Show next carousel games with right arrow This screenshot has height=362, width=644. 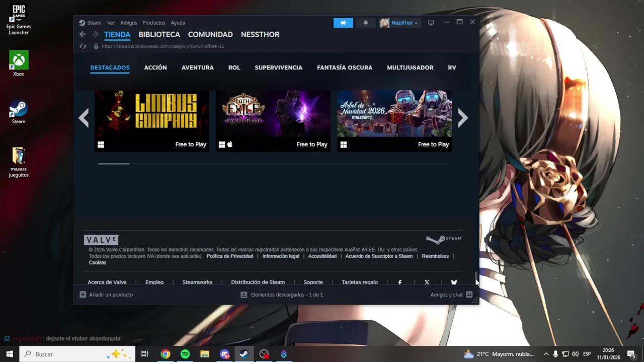coord(463,118)
